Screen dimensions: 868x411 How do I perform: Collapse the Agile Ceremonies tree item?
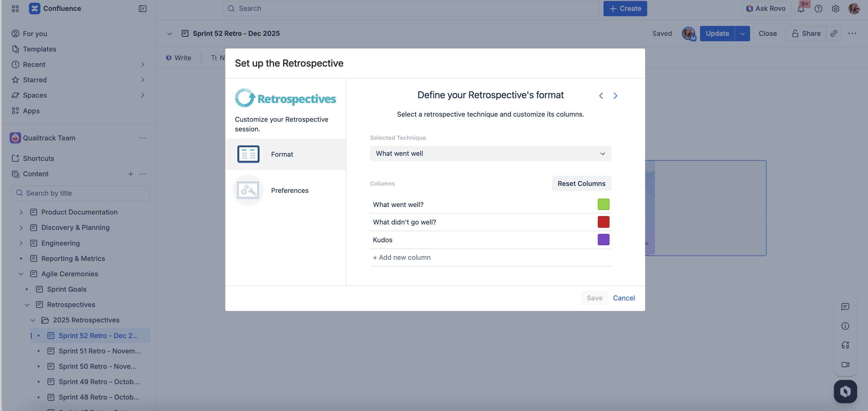[x=21, y=274]
